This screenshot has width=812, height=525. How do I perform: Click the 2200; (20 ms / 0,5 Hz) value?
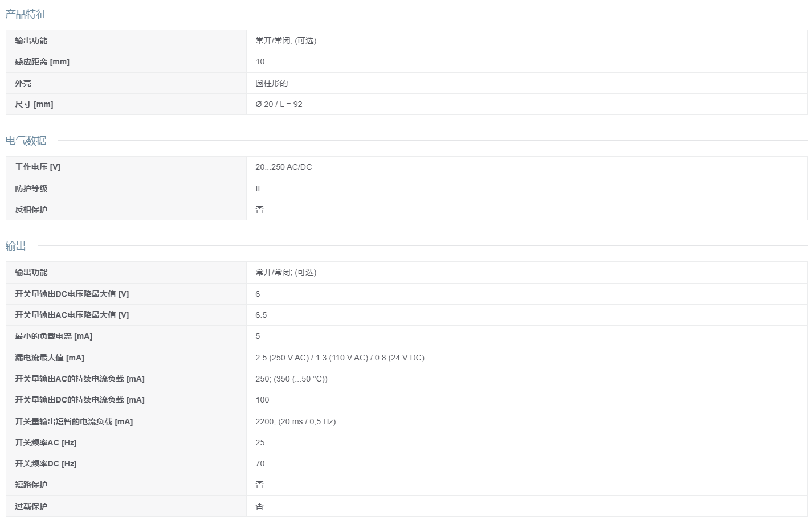[x=295, y=421]
